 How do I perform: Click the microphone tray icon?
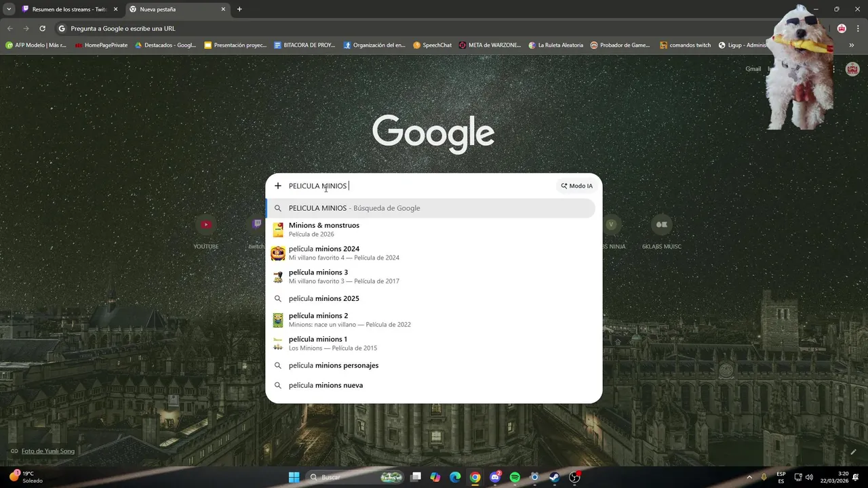point(764,477)
